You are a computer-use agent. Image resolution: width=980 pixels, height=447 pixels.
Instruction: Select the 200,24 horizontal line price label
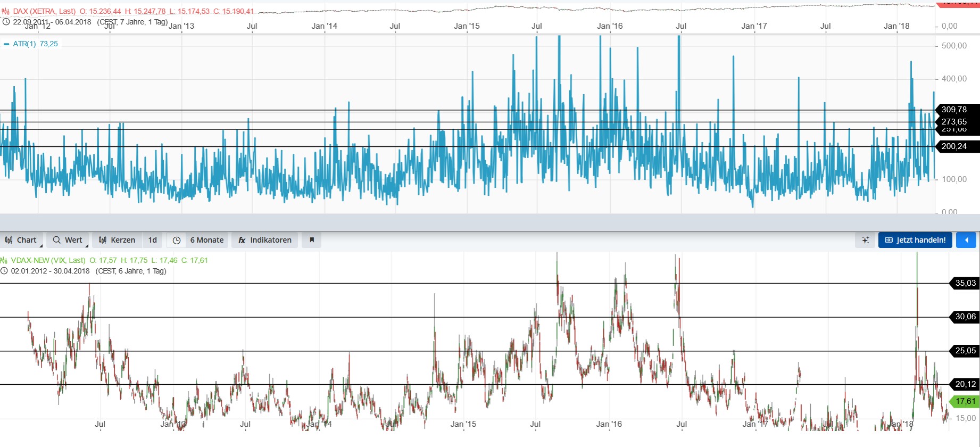957,146
